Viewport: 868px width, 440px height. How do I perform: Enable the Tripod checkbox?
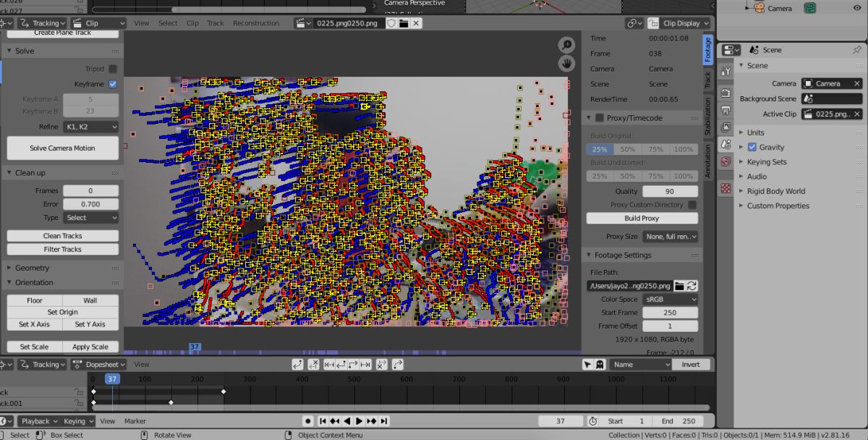point(113,69)
